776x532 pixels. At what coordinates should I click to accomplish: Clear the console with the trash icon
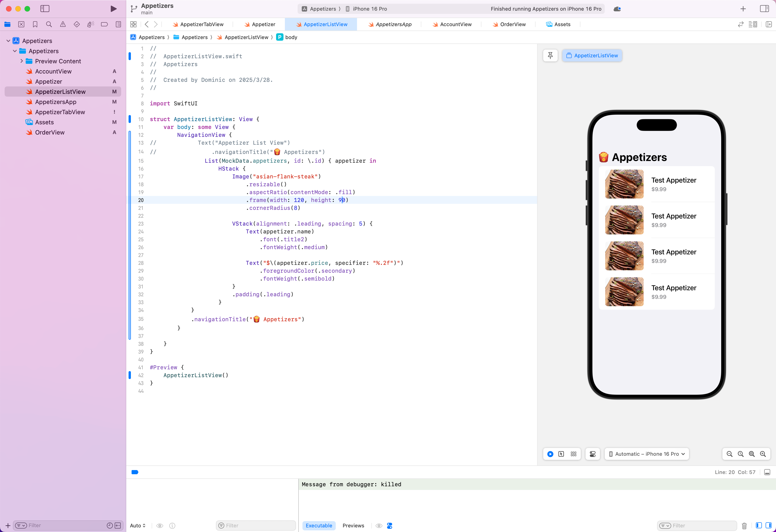744,526
